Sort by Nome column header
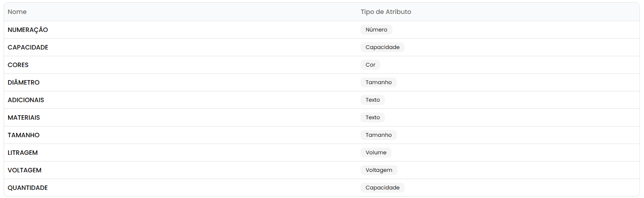The height and width of the screenshot is (198, 644). pos(17,12)
